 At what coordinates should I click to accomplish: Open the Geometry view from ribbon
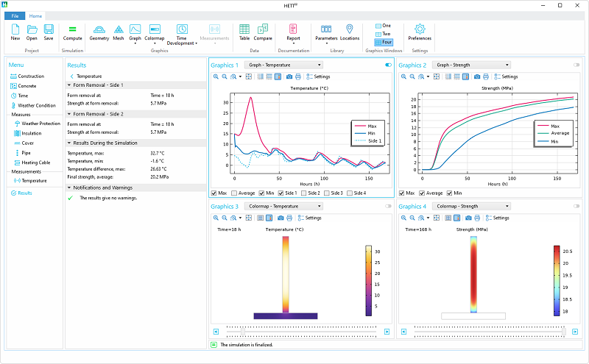[97, 31]
